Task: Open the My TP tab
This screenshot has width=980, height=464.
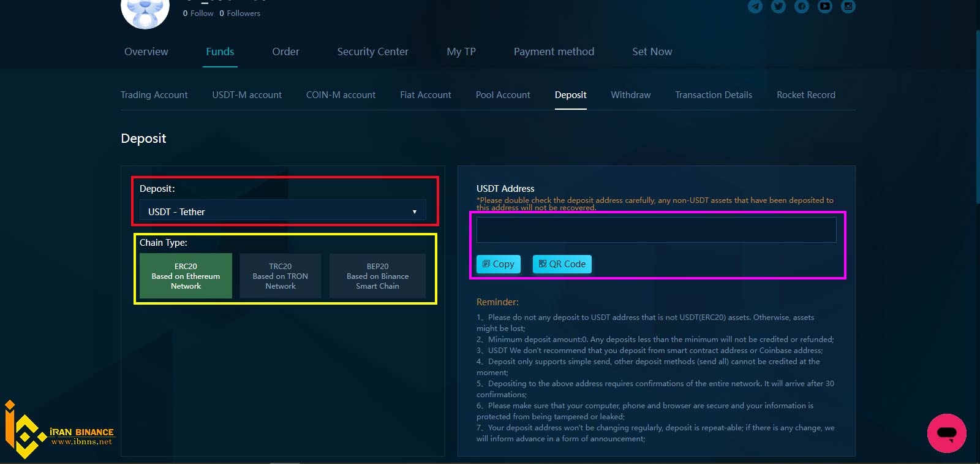Action: point(461,51)
